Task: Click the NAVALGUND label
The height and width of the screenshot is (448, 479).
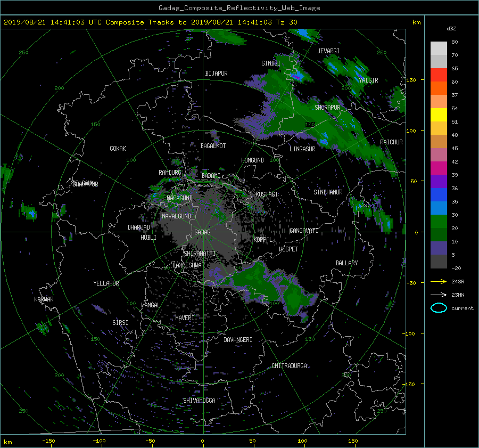Action: tap(176, 216)
